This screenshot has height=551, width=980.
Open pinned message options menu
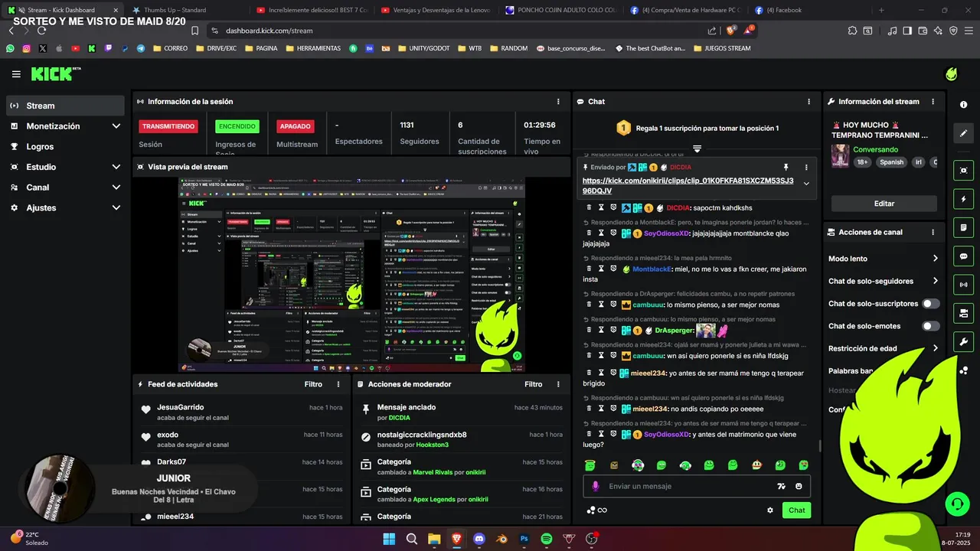805,167
